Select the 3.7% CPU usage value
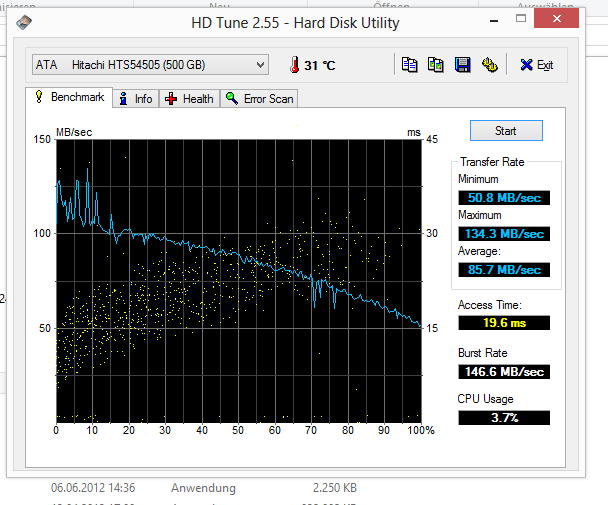Image resolution: width=608 pixels, height=505 pixels. coord(504,418)
